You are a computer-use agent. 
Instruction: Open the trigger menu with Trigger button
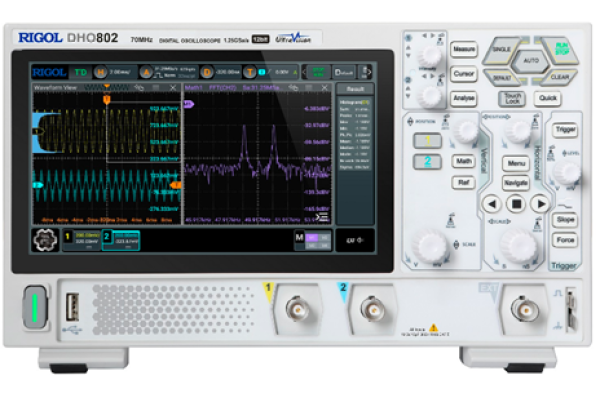click(564, 129)
